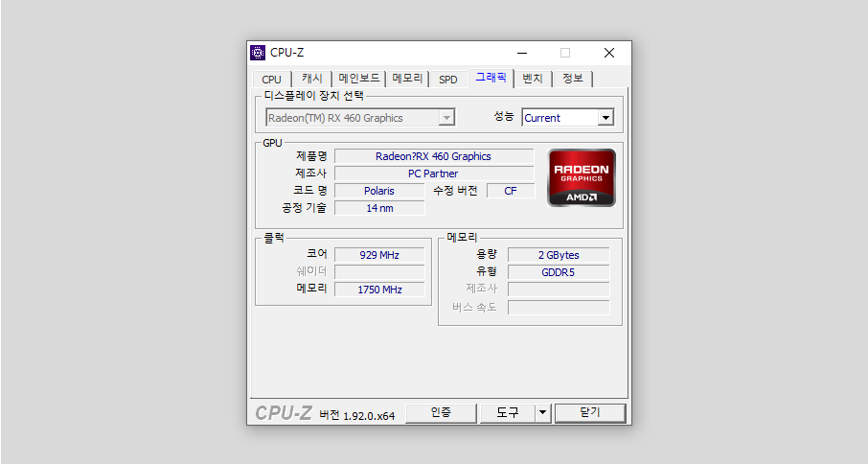Open the Radeon RX 460 display device dropdown

pyautogui.click(x=360, y=117)
